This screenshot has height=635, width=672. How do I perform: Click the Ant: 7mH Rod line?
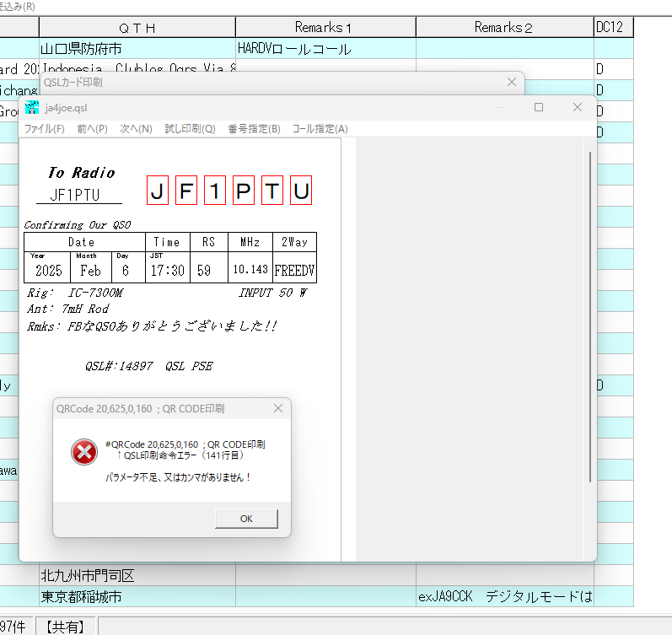coord(68,309)
